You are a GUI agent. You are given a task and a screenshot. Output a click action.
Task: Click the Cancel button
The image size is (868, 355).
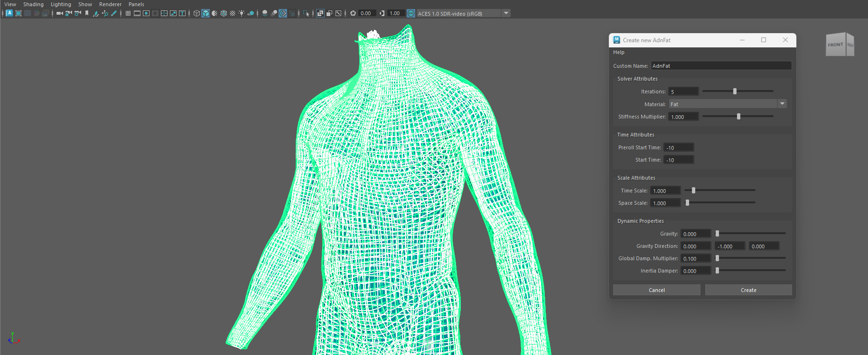tap(656, 290)
